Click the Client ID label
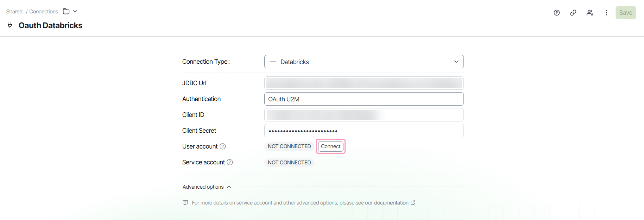 point(193,115)
